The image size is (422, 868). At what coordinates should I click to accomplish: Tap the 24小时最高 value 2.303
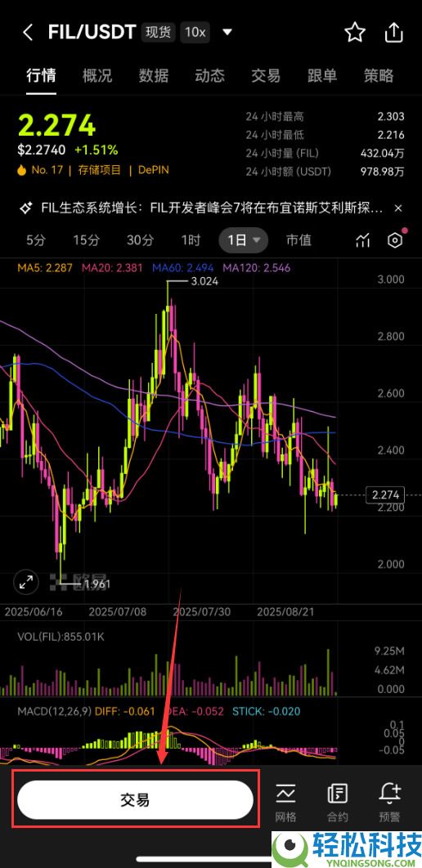[390, 117]
